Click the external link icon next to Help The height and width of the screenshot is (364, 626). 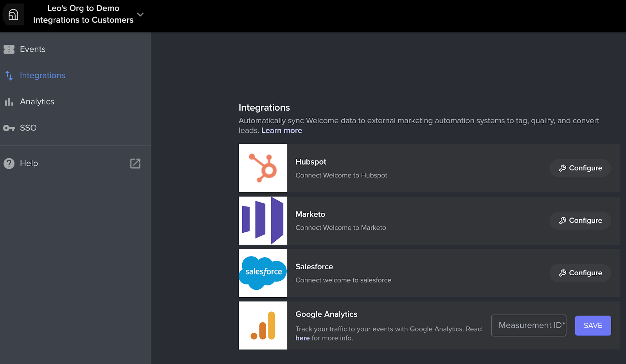coord(135,163)
